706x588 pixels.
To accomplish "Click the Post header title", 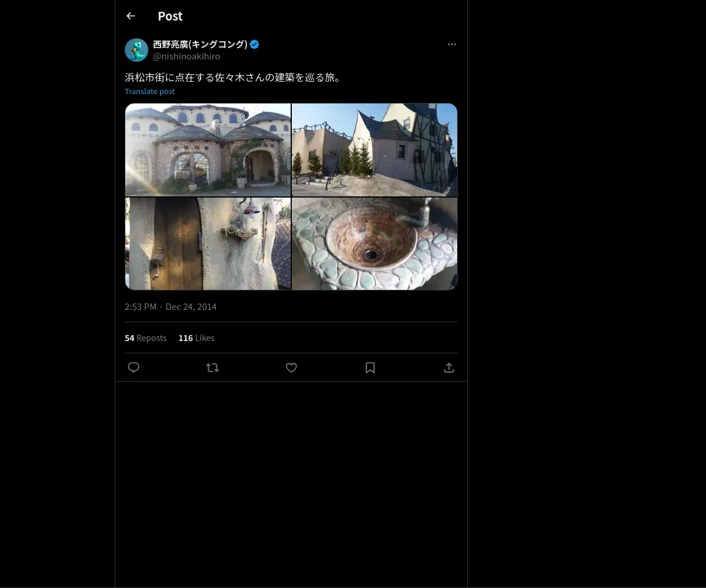I will click(170, 16).
